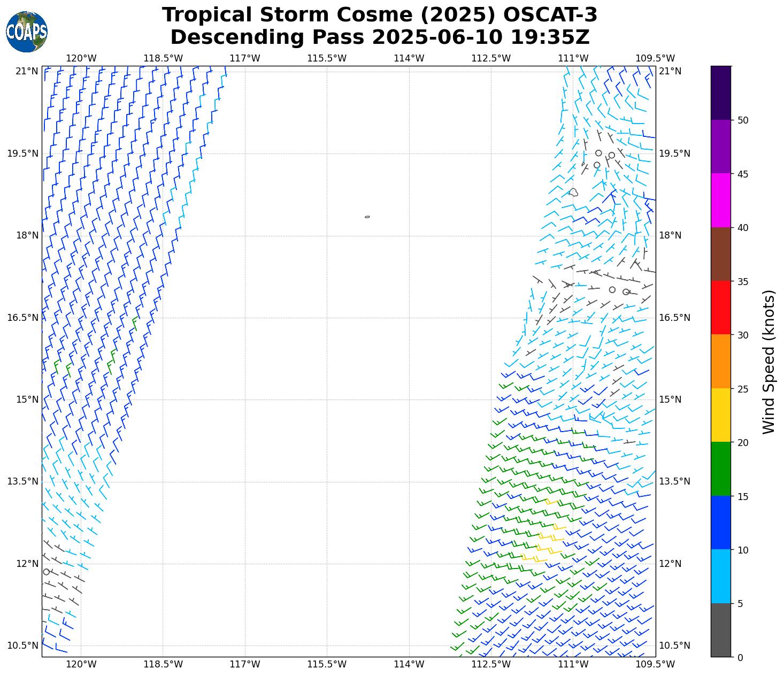This screenshot has height=676, width=784.
Task: Click the 25 tick label on colorbar
Action: tap(742, 389)
